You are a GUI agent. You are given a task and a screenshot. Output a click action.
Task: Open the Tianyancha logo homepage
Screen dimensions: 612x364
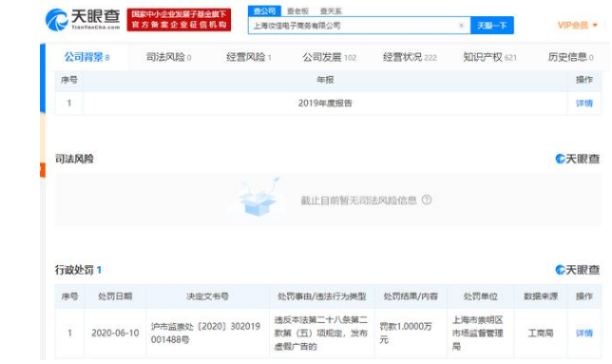[x=83, y=20]
